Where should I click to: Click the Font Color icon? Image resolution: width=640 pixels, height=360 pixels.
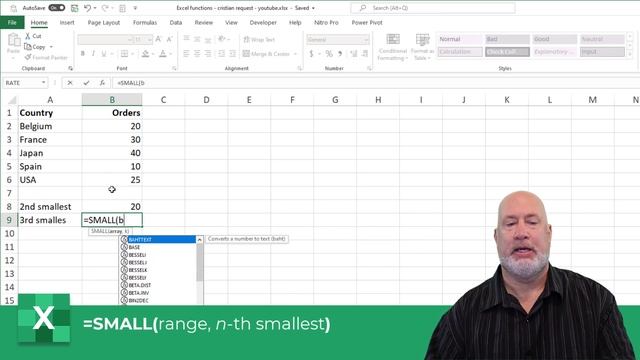(x=163, y=53)
